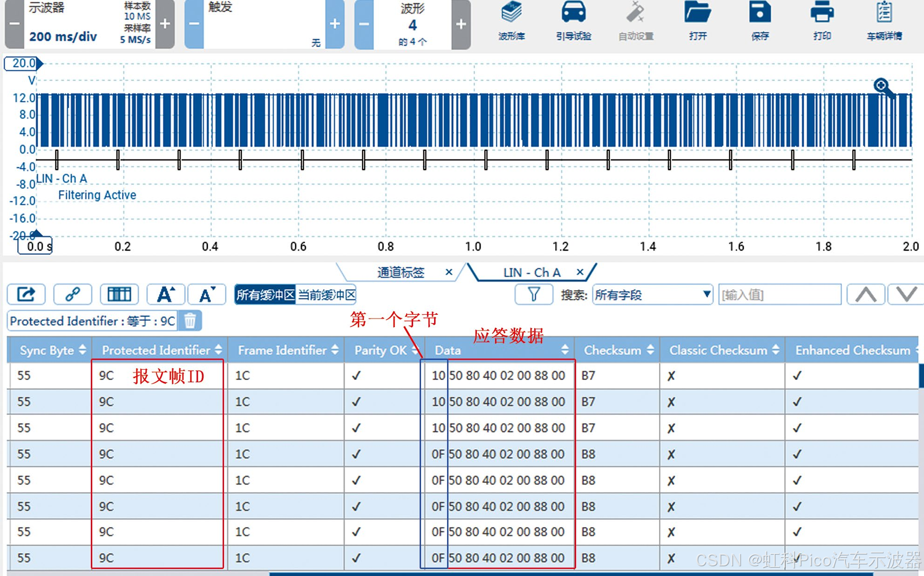This screenshot has height=576, width=924.
Task: Click the export icon in the decode toolbar
Action: [26, 294]
